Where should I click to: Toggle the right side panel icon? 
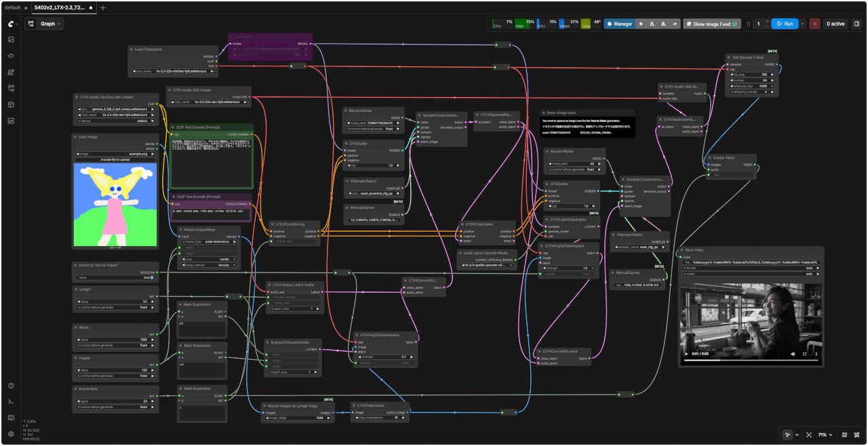[856, 24]
